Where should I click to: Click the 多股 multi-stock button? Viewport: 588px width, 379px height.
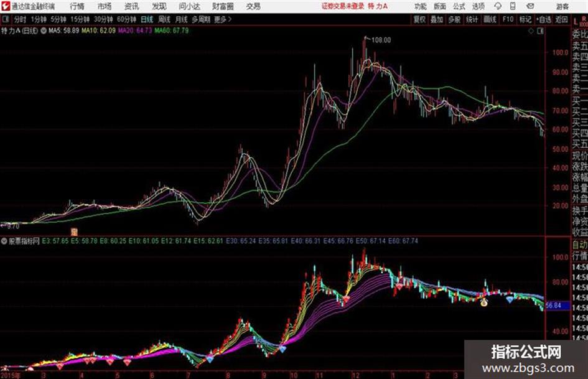(x=454, y=19)
